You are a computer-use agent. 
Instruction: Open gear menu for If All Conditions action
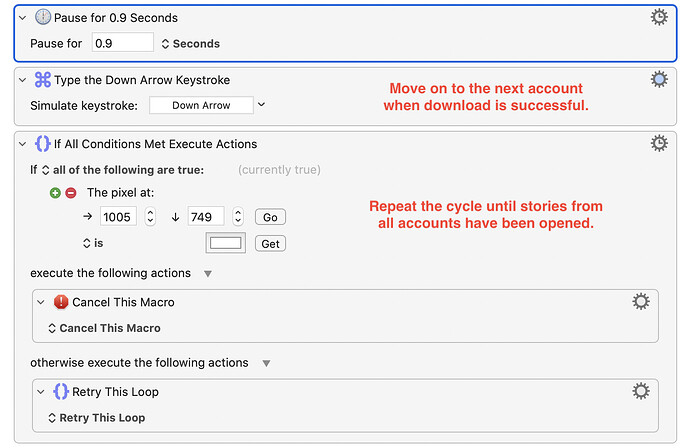pyautogui.click(x=659, y=143)
